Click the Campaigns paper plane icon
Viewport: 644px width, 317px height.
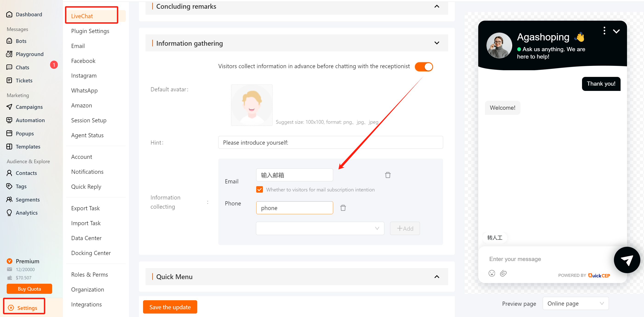coord(9,107)
